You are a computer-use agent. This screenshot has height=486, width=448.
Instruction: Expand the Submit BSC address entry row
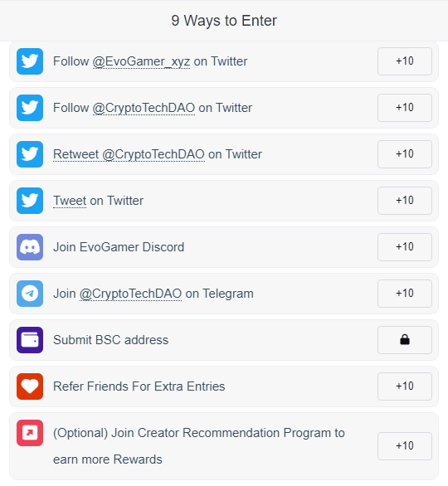(x=224, y=340)
